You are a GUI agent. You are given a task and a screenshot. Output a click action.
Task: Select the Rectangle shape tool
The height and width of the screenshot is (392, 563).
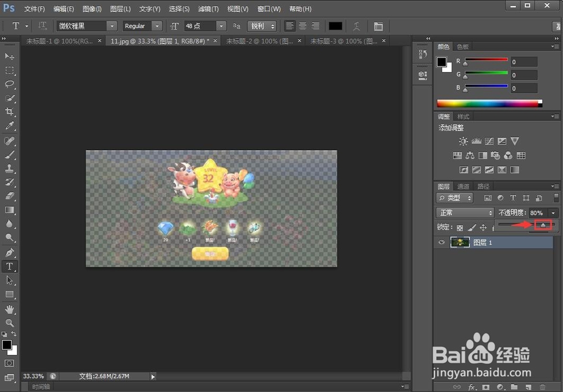pos(10,294)
